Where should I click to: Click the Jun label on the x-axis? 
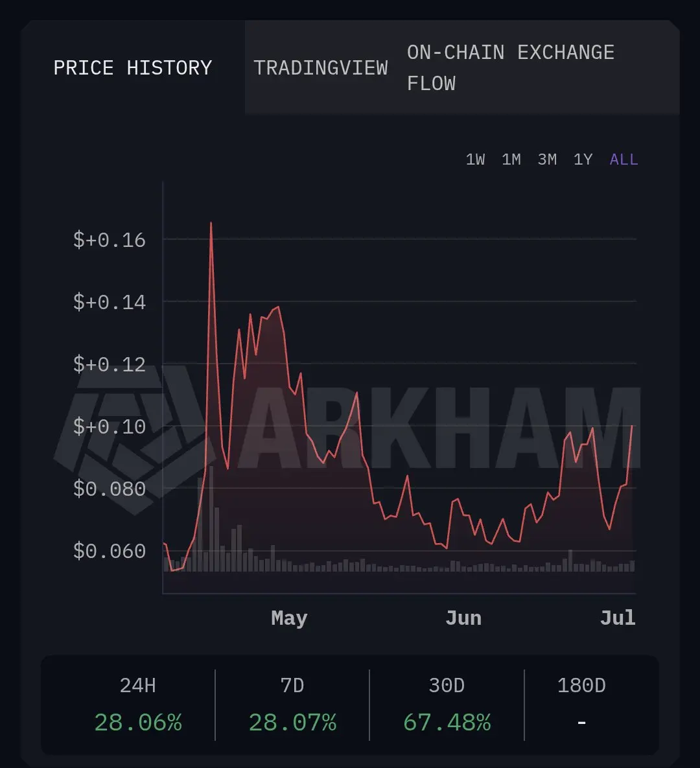[463, 618]
